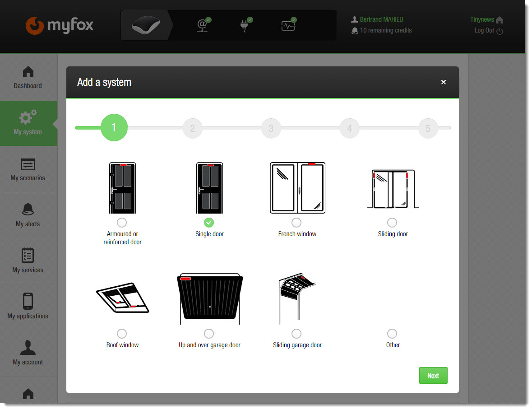Choose the Roof window radio option
This screenshot has width=532, height=410.
click(122, 334)
